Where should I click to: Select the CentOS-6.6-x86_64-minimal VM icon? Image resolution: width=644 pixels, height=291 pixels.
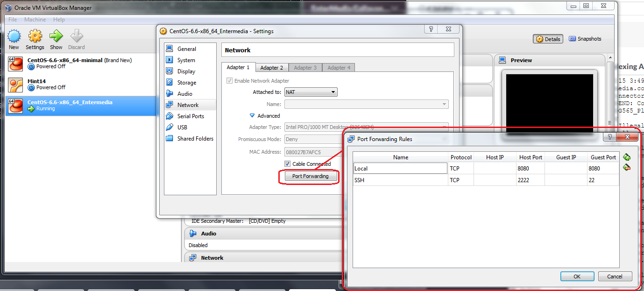pyautogui.click(x=16, y=64)
